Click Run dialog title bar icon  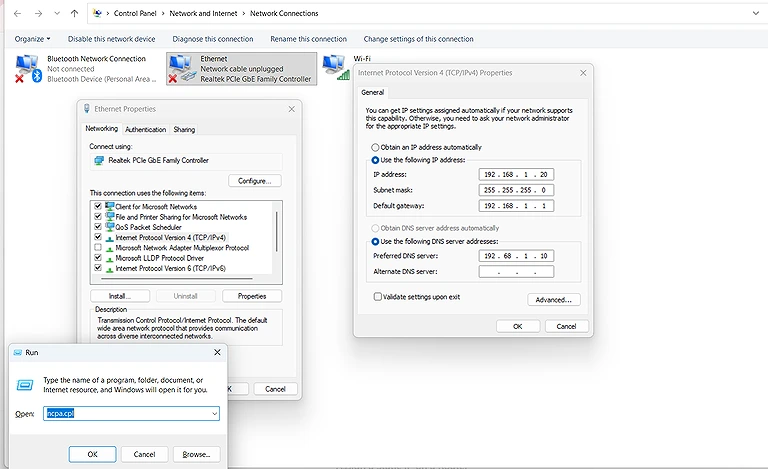pyautogui.click(x=18, y=352)
